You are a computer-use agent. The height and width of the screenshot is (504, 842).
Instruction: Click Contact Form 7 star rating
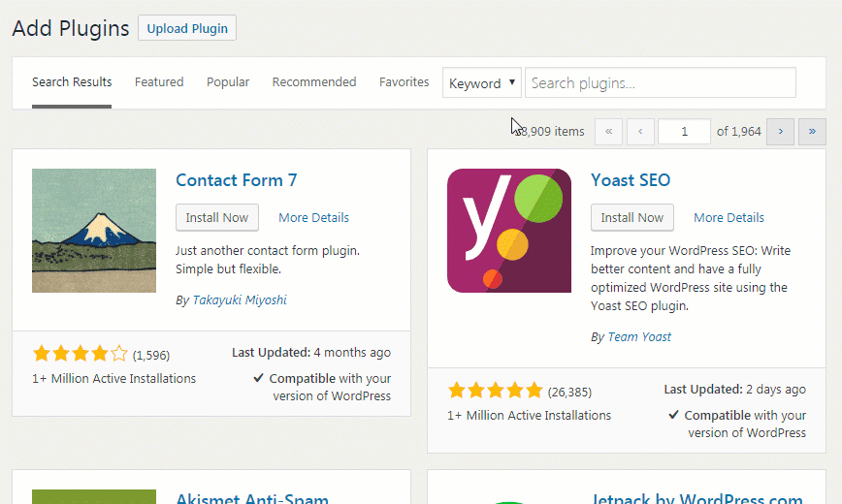coord(81,354)
